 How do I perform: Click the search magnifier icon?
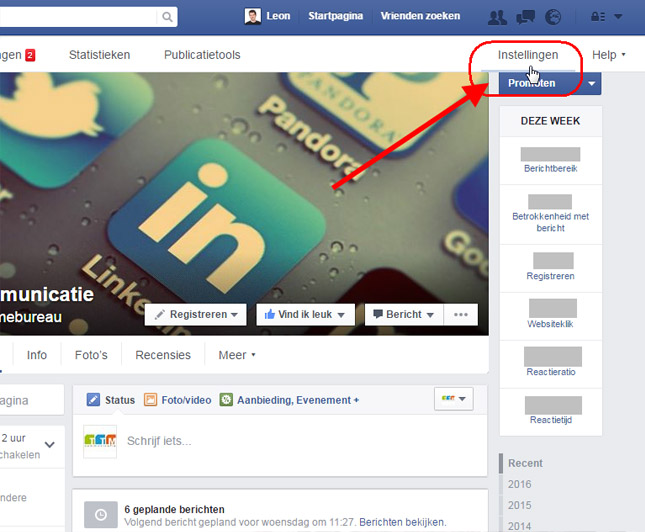(x=167, y=16)
